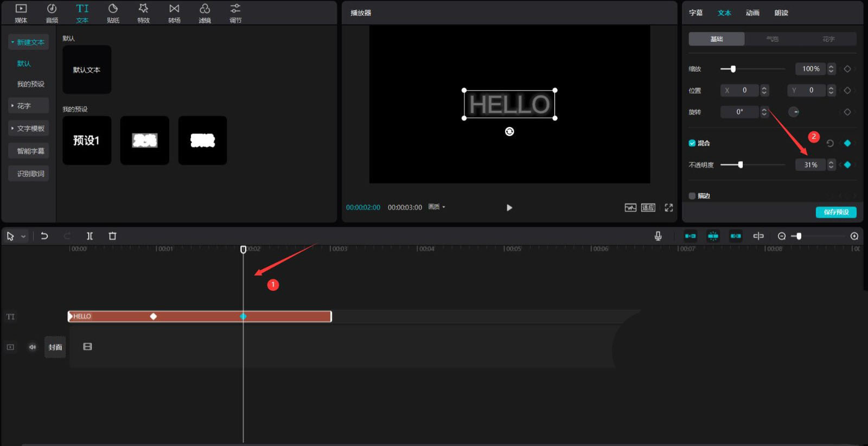The width and height of the screenshot is (868, 446).
Task: Delete selected clip with trash icon
Action: point(112,236)
